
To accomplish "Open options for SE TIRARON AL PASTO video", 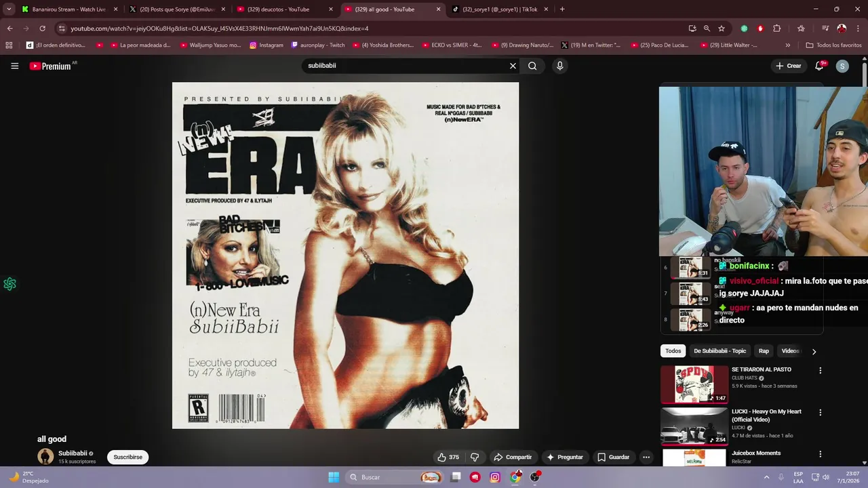I will 820,371.
